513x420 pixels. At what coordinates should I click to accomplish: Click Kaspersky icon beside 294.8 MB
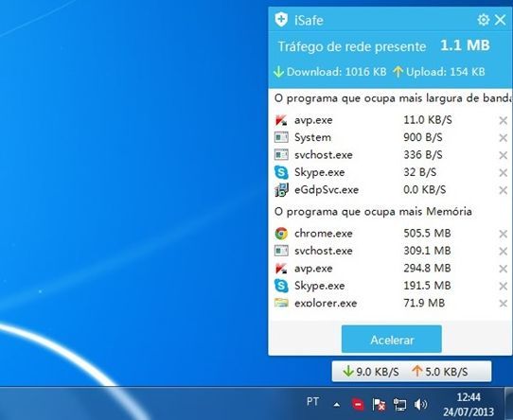tap(281, 269)
